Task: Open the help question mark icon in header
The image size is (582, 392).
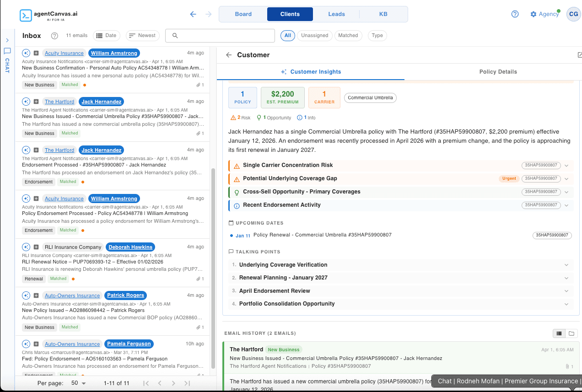Action: [515, 14]
